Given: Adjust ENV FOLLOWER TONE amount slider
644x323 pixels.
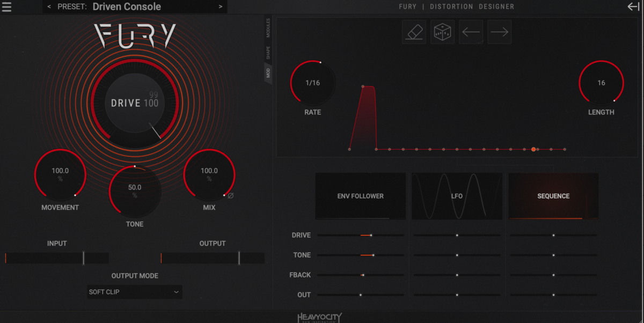Looking at the screenshot, I should click(x=361, y=255).
